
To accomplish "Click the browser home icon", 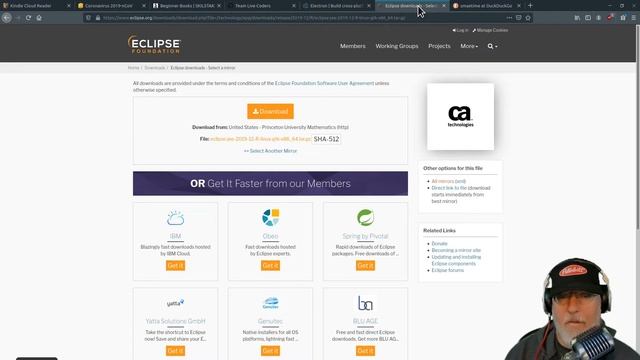I will point(39,18).
